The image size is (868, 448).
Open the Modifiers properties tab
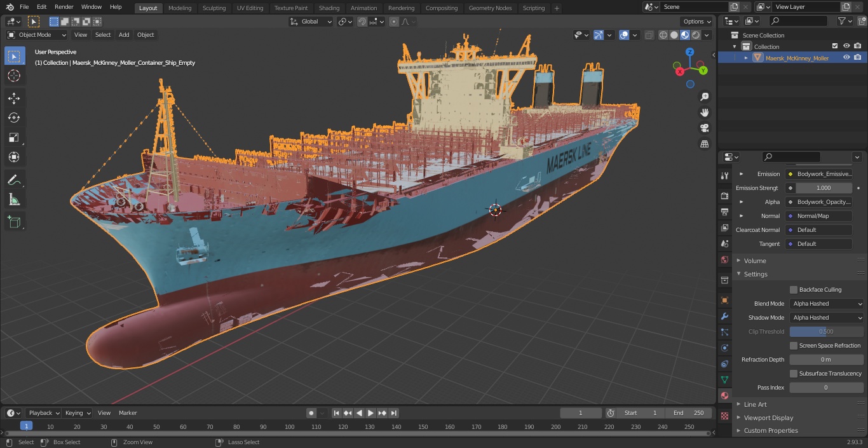point(724,316)
